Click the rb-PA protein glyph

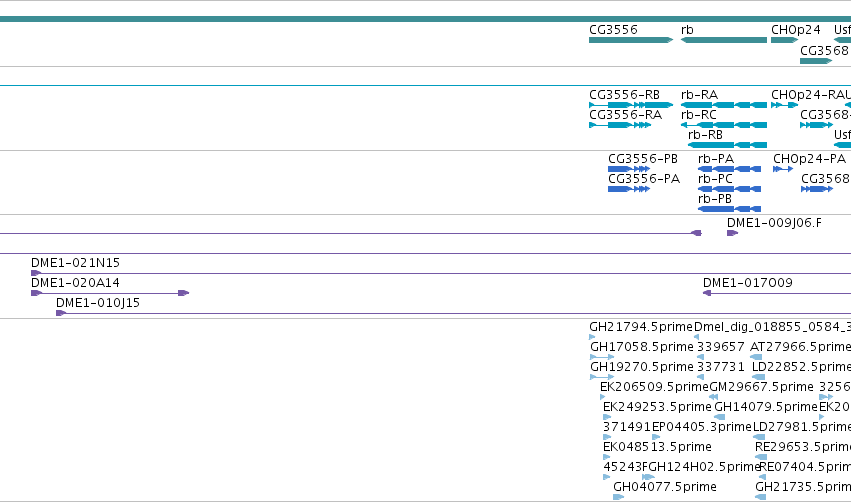(x=729, y=169)
